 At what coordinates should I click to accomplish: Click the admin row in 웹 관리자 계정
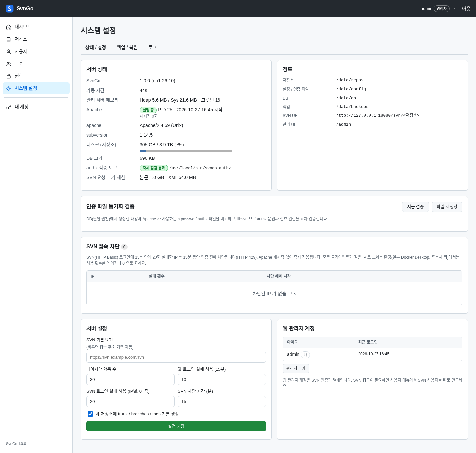pyautogui.click(x=373, y=355)
